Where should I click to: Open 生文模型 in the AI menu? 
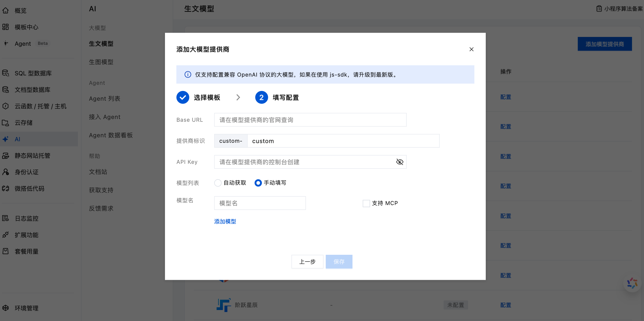pos(101,44)
